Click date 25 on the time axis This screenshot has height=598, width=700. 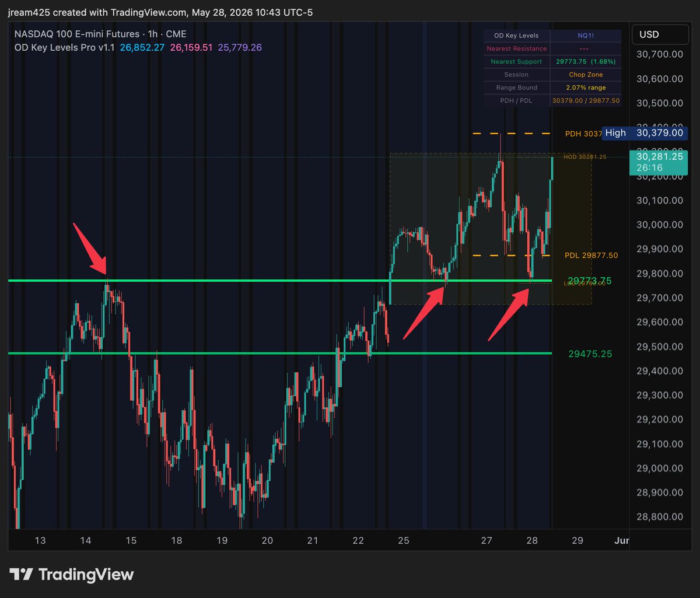coord(404,541)
